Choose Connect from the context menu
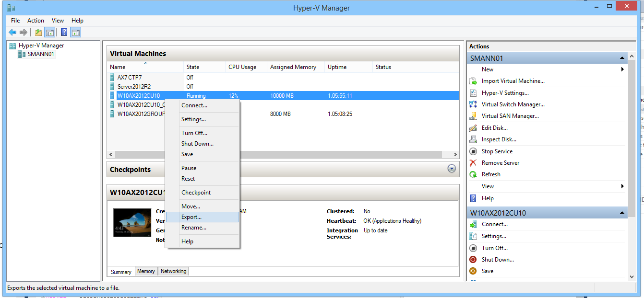The image size is (644, 298). [x=202, y=105]
